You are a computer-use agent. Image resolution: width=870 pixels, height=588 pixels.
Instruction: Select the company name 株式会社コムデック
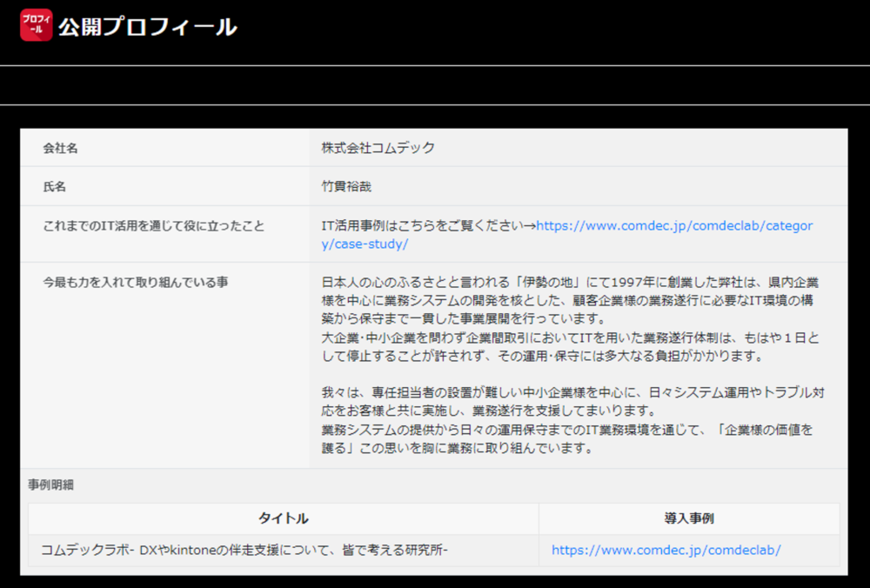378,148
